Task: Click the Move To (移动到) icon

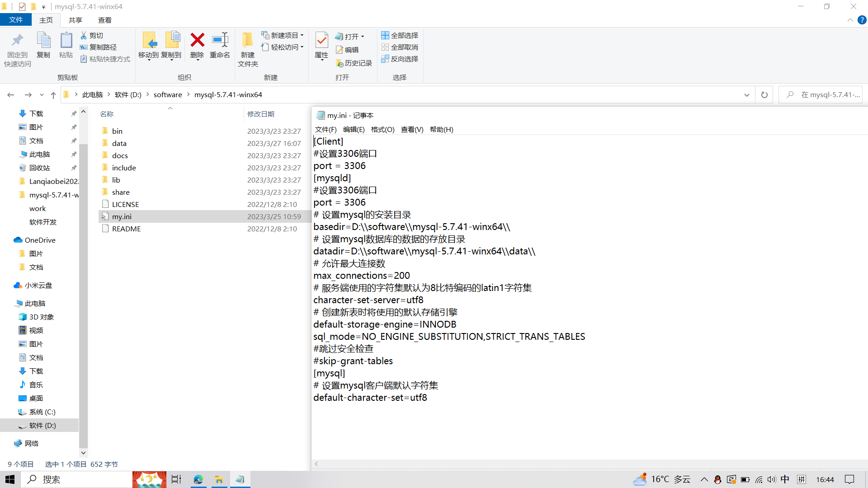Action: pyautogui.click(x=149, y=40)
